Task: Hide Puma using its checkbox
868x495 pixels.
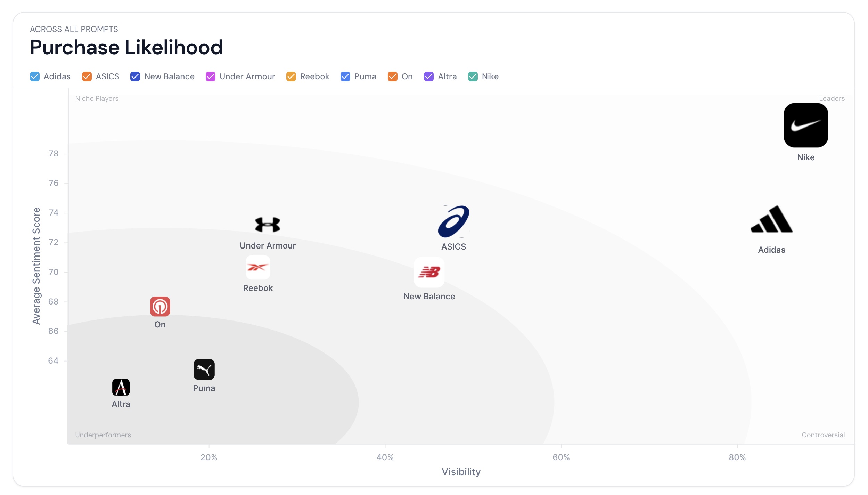Action: [345, 76]
